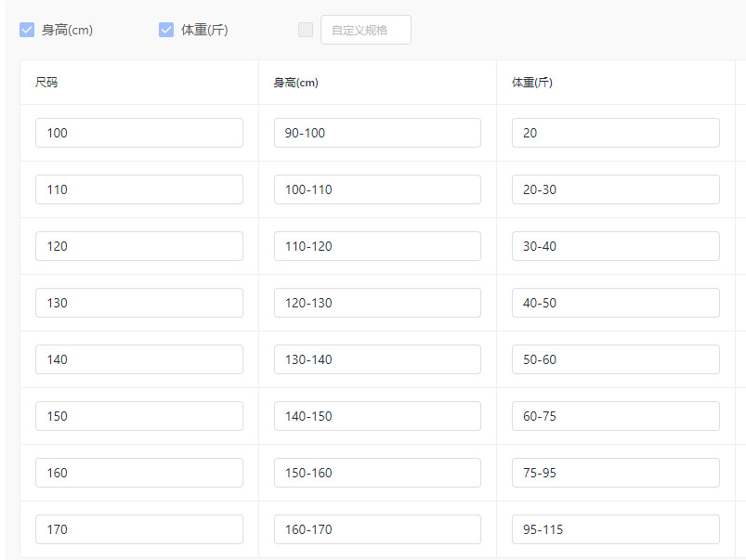Click the size field containing 150
The width and height of the screenshot is (746, 560).
[x=139, y=416]
